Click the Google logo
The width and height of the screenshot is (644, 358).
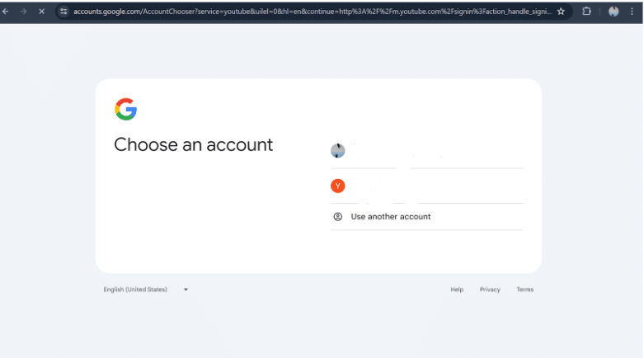[x=125, y=109]
